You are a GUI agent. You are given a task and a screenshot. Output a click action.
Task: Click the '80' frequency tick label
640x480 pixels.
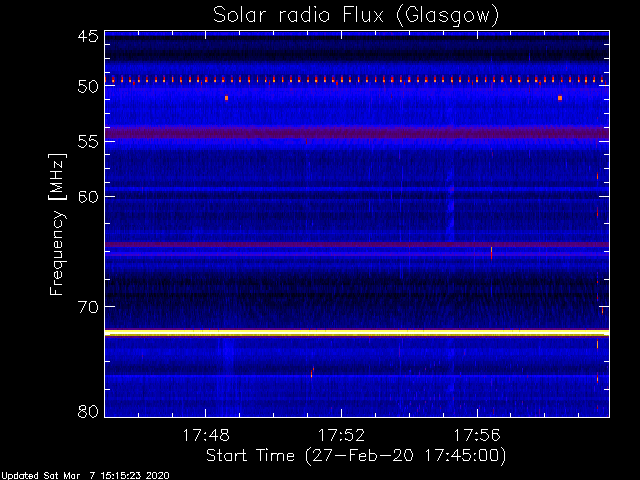click(x=88, y=411)
